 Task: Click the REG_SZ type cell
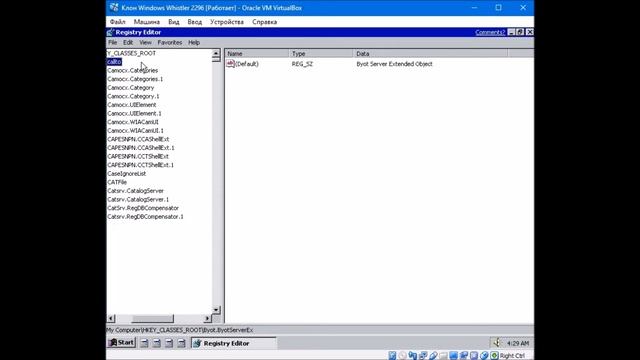click(302, 64)
